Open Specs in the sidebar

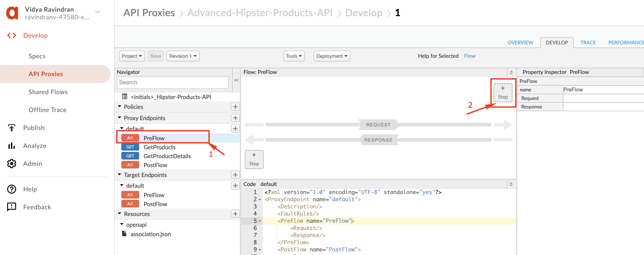37,56
